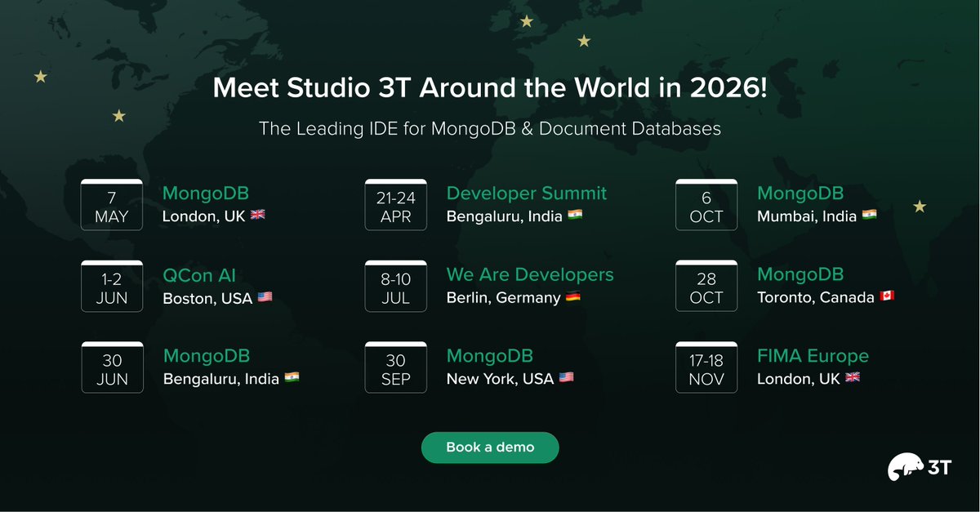Image resolution: width=980 pixels, height=512 pixels.
Task: Select the 28 OCT date box
Action: point(706,287)
